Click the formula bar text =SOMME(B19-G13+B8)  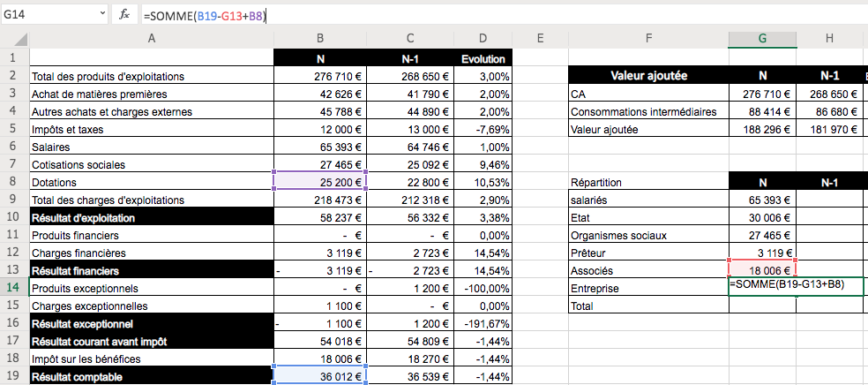(x=205, y=17)
